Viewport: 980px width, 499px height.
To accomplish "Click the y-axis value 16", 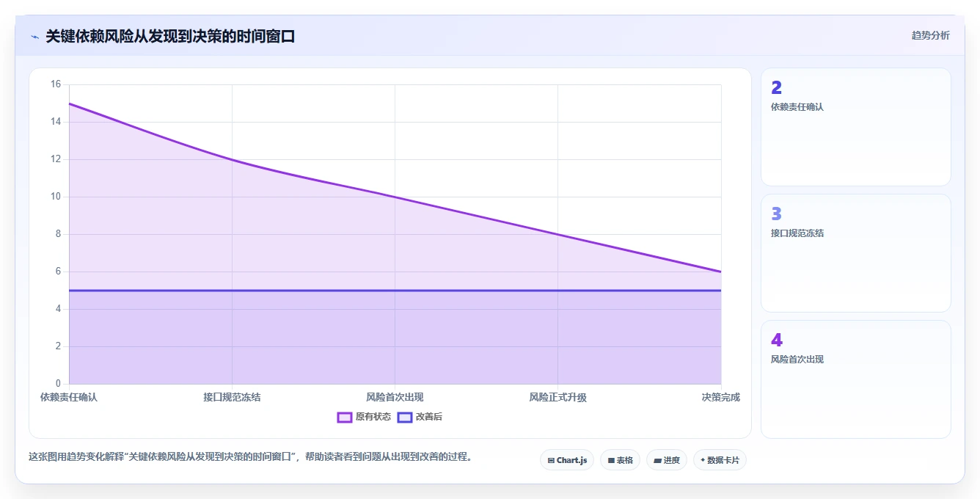I will click(56, 84).
